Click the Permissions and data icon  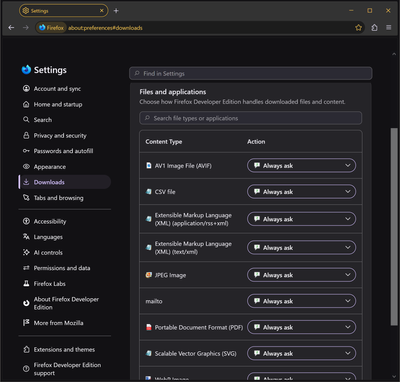click(x=26, y=268)
